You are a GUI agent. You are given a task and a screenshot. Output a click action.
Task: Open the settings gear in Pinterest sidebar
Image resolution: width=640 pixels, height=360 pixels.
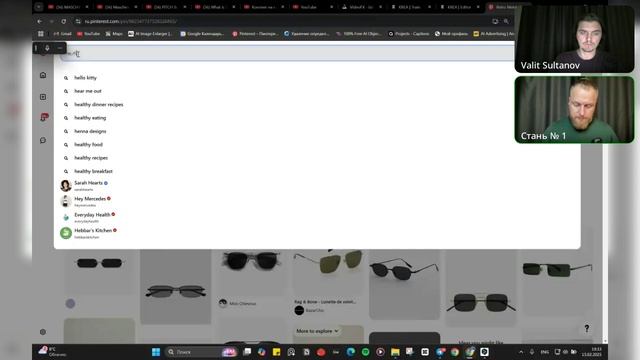43,332
